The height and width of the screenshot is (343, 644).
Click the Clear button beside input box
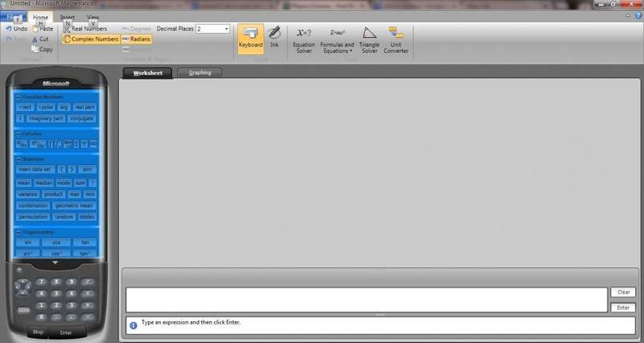coord(623,292)
